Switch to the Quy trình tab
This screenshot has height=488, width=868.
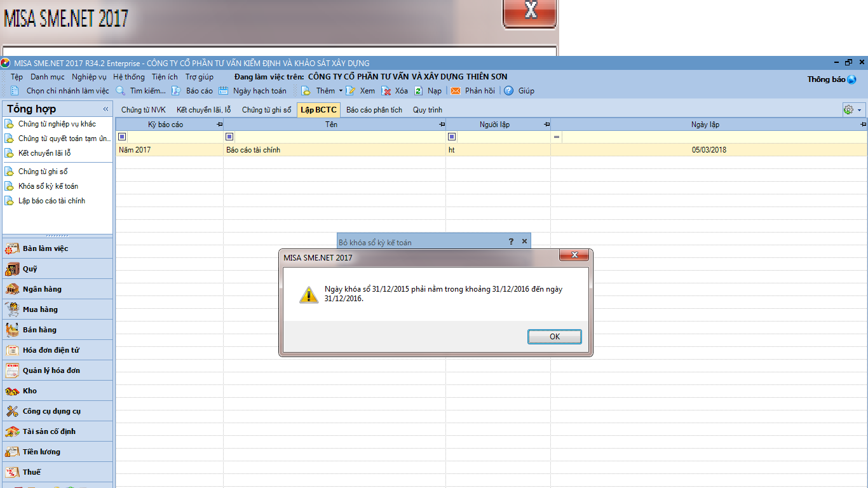pos(428,110)
